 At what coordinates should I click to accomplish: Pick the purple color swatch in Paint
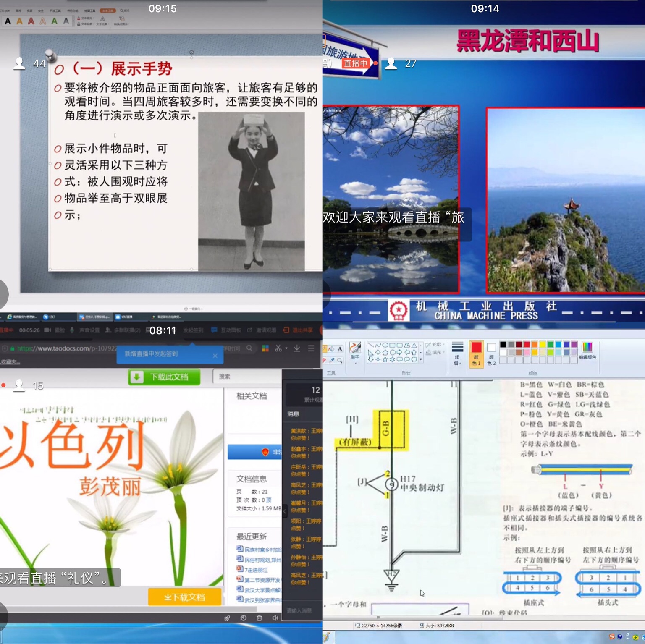point(574,345)
